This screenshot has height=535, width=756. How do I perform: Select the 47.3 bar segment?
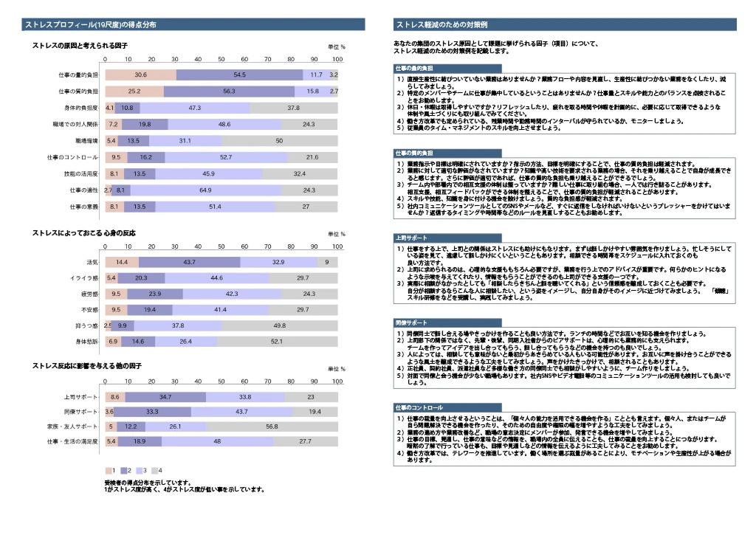pyautogui.click(x=195, y=108)
